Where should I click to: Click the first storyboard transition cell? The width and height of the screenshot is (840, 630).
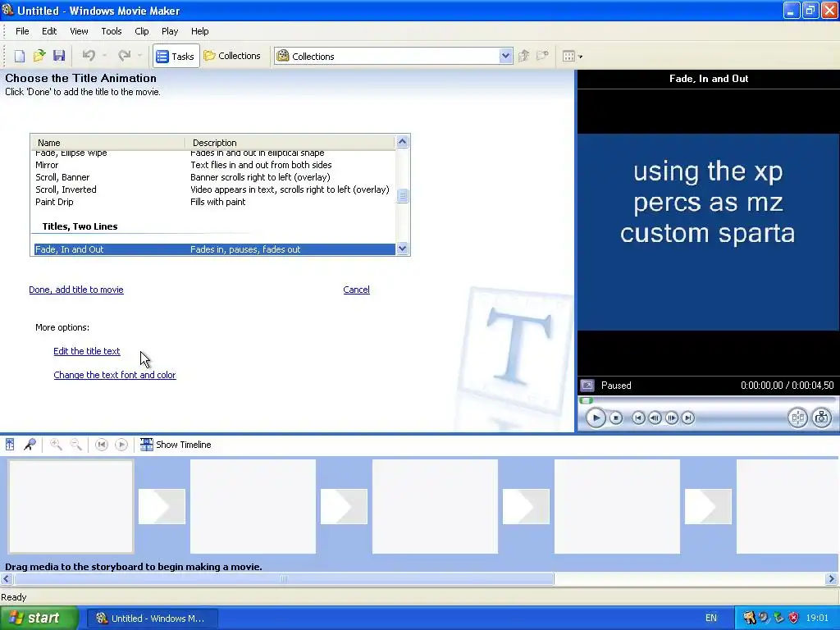(x=162, y=506)
